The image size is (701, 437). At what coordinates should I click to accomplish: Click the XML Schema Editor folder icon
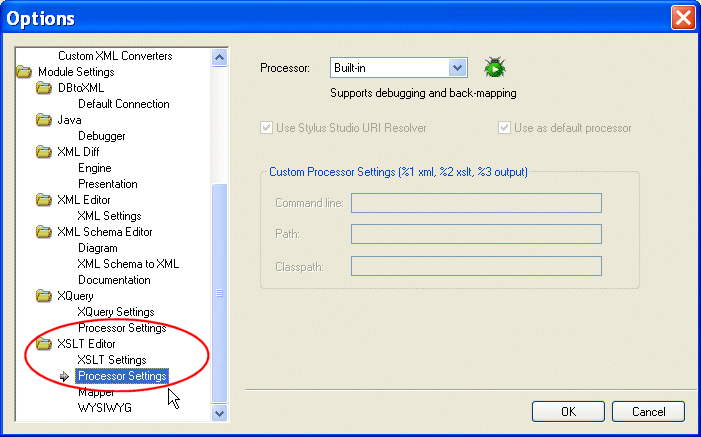tap(44, 232)
